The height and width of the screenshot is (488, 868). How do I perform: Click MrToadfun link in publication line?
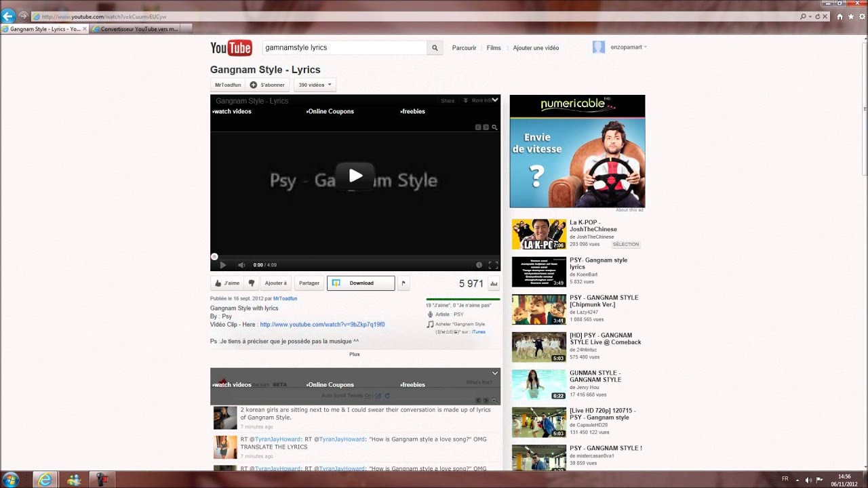pos(285,298)
